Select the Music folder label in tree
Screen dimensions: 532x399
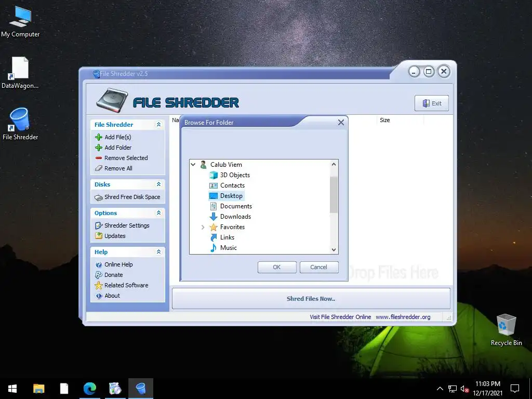coord(229,248)
